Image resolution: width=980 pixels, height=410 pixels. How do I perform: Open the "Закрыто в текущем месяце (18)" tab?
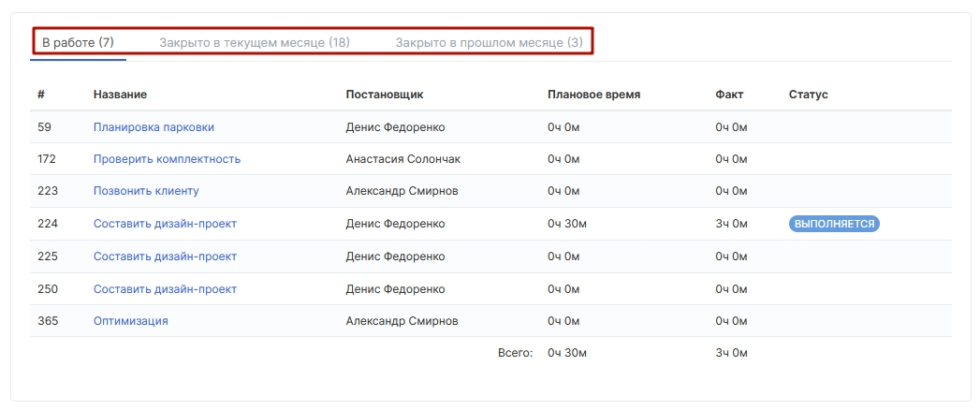click(254, 43)
